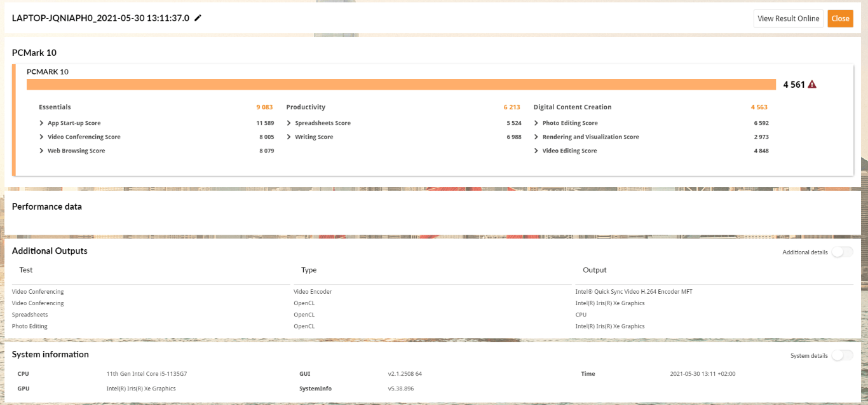868x405 pixels.
Task: Expand Rendering and Visualization Score
Action: point(536,137)
